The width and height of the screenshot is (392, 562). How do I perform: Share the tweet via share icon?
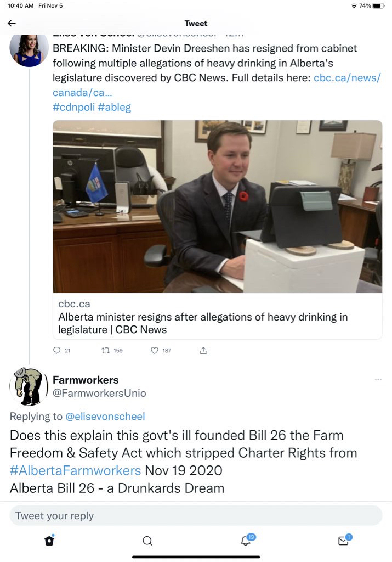203,350
